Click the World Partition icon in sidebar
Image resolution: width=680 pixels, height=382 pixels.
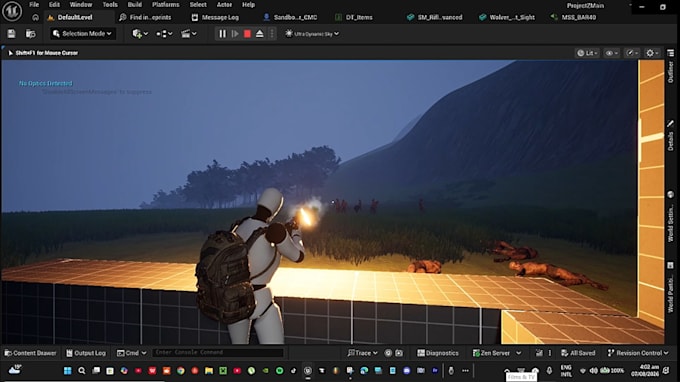point(670,265)
